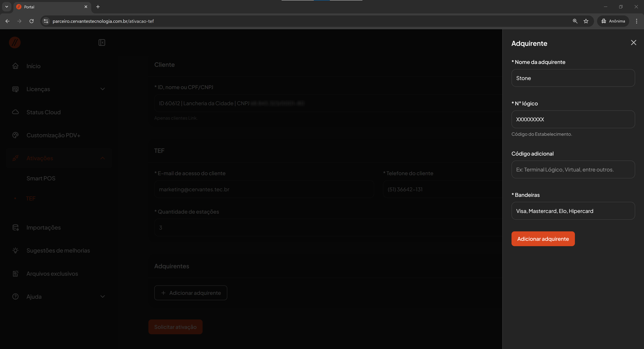
Task: Open the Bandeiras selection field
Action: pos(573,211)
